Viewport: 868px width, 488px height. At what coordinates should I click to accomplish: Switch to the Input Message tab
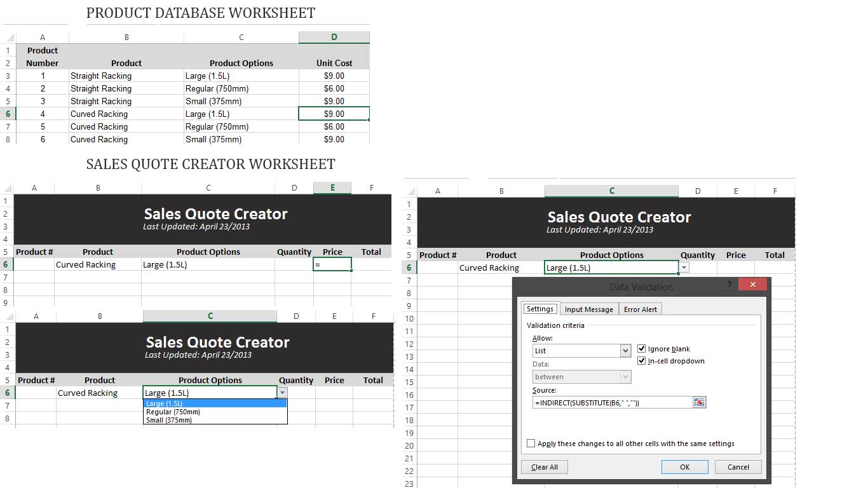click(x=588, y=309)
